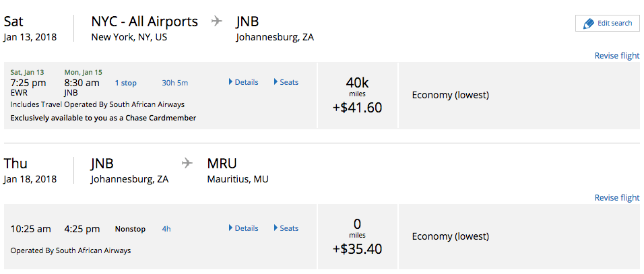Select the 40k miles +$41.60 fare
644x274 pixels.
coord(357,95)
